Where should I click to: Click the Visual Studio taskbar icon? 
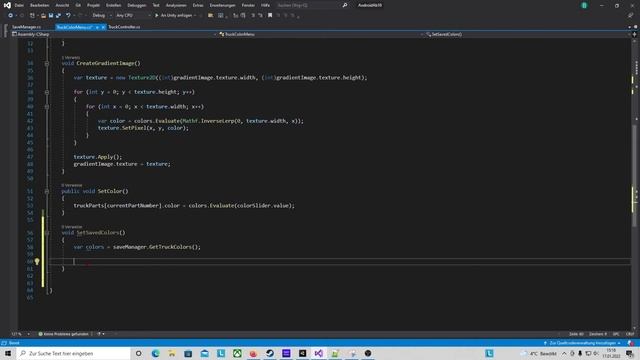point(319,353)
